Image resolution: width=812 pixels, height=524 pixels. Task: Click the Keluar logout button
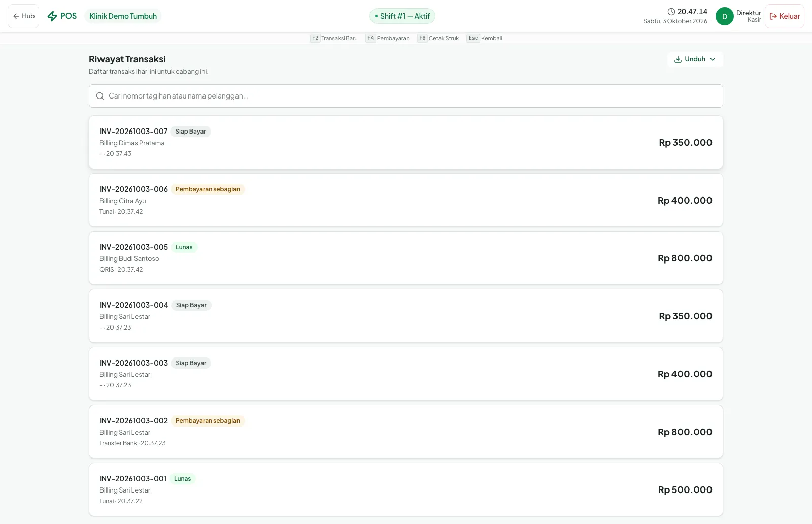[x=785, y=16]
